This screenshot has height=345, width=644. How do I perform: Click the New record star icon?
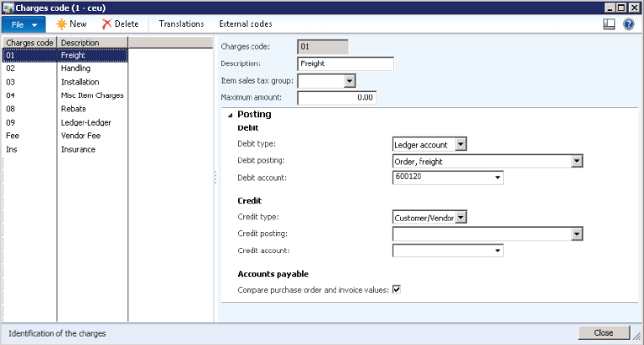pyautogui.click(x=61, y=24)
